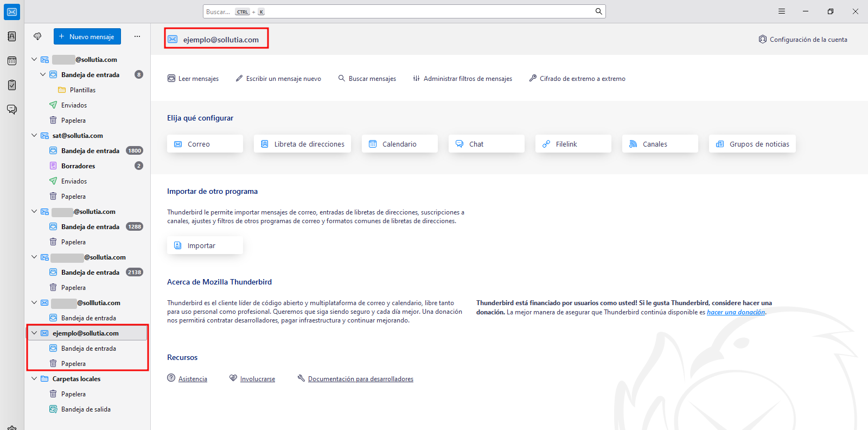Screen dimensions: 868x430
Task: Set up Grupos de noticias
Action: tap(752, 144)
